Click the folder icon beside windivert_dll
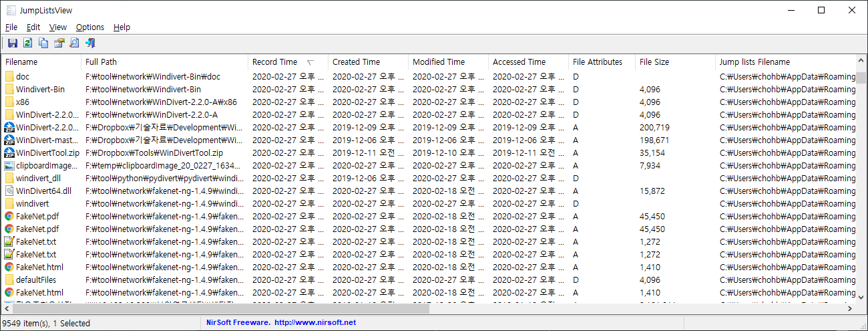868x331 pixels. pyautogui.click(x=9, y=179)
